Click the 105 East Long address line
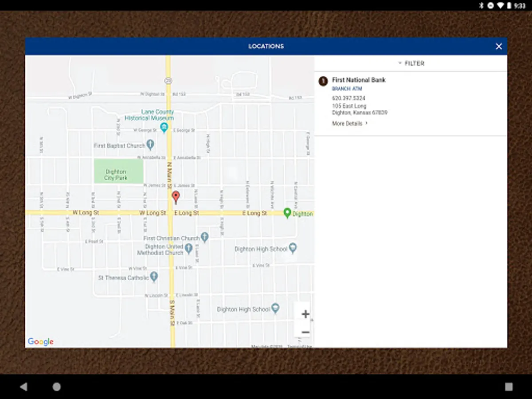The width and height of the screenshot is (532, 399). (x=349, y=106)
